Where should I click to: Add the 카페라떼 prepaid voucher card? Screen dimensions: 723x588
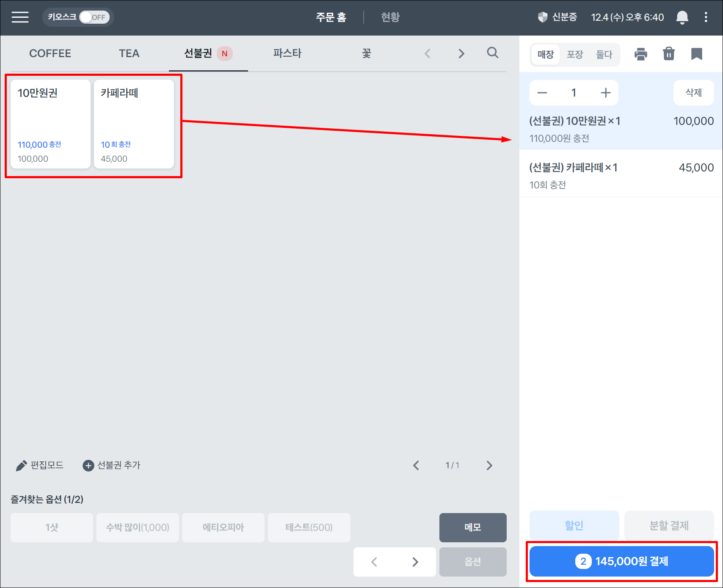[x=134, y=124]
